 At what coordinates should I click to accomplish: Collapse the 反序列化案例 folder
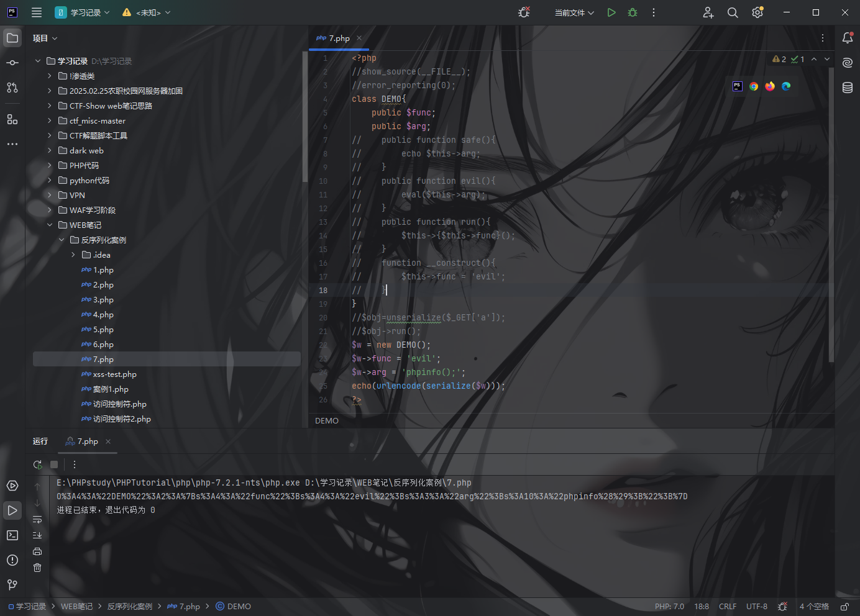click(62, 240)
